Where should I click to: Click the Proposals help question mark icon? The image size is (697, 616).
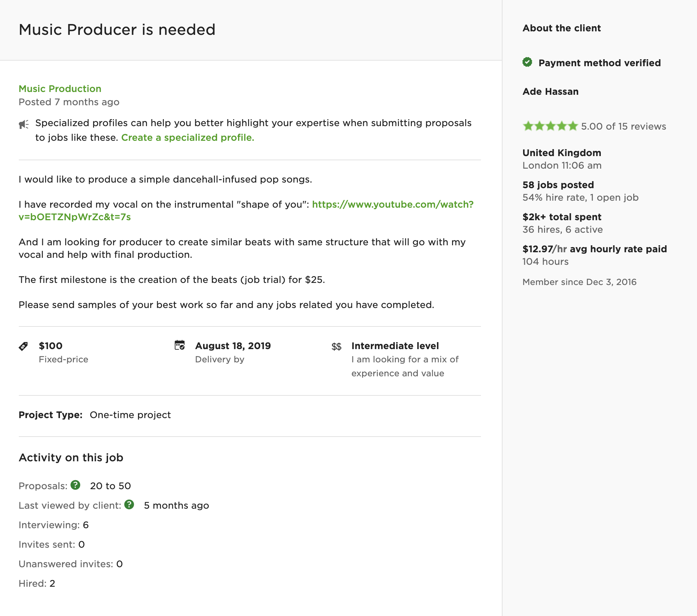[75, 485]
